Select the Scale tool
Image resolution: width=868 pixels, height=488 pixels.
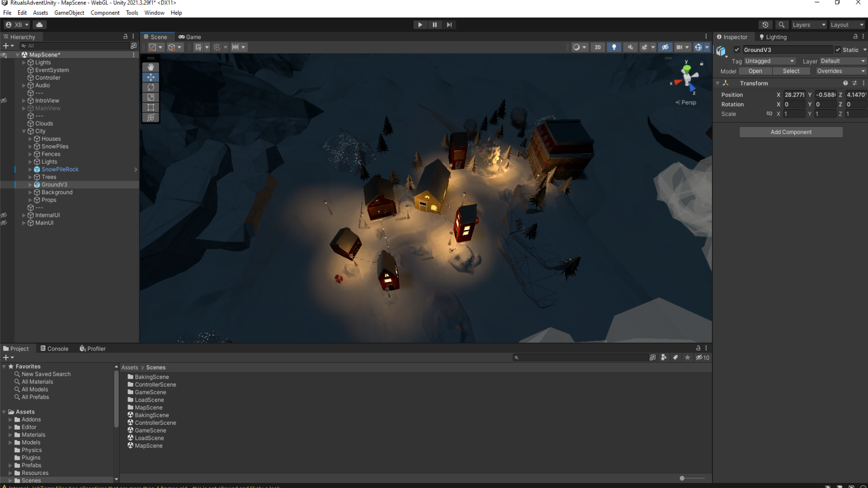tap(151, 97)
